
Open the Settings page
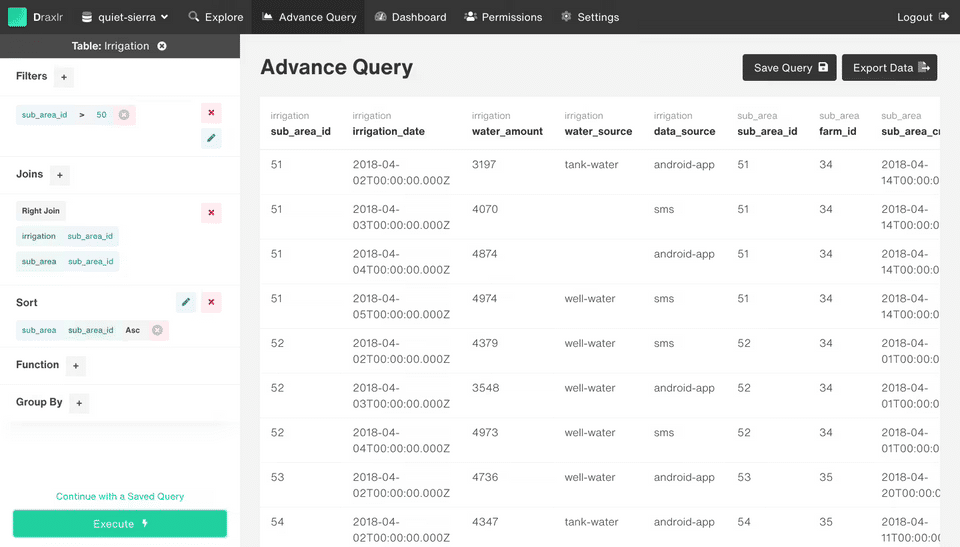click(590, 17)
